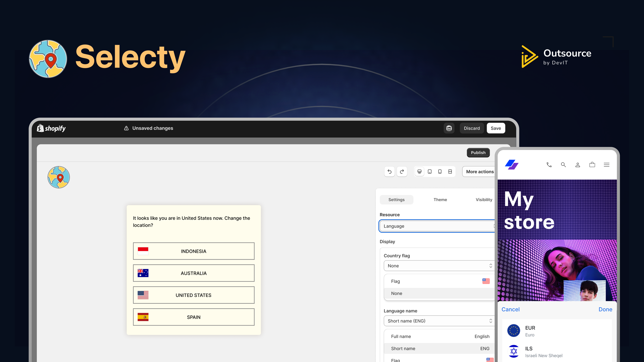Click the store logo in mobile preview
The image size is (644, 362).
tap(512, 165)
